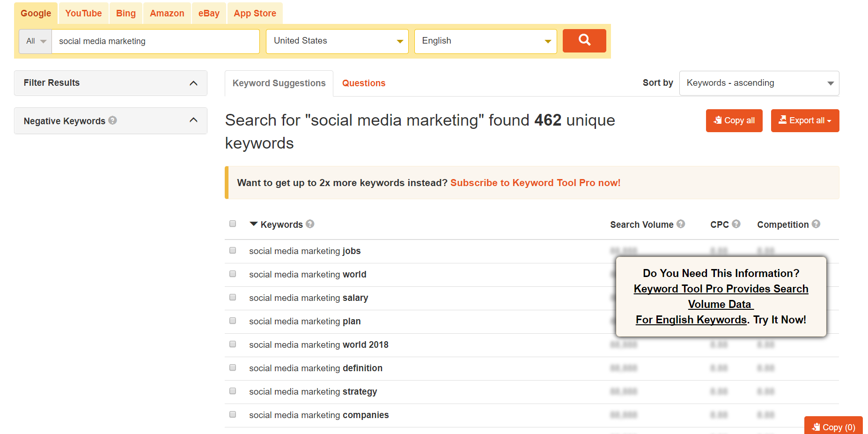
Task: Focus the 'social media marketing' search field
Action: coord(155,41)
